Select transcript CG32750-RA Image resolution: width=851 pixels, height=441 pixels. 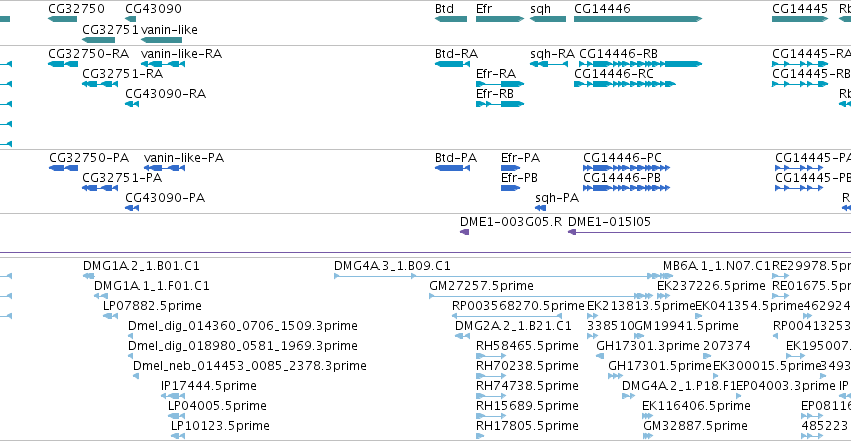click(x=63, y=64)
